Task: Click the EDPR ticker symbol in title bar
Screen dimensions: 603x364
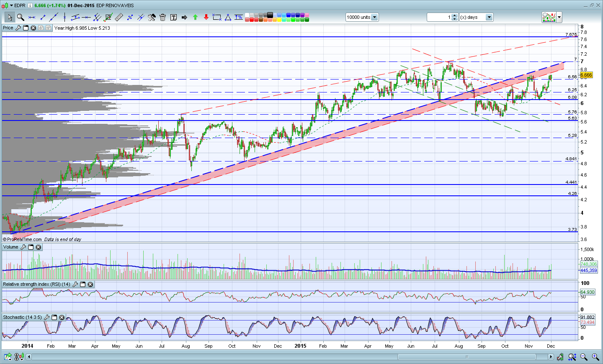Action: (20, 5)
